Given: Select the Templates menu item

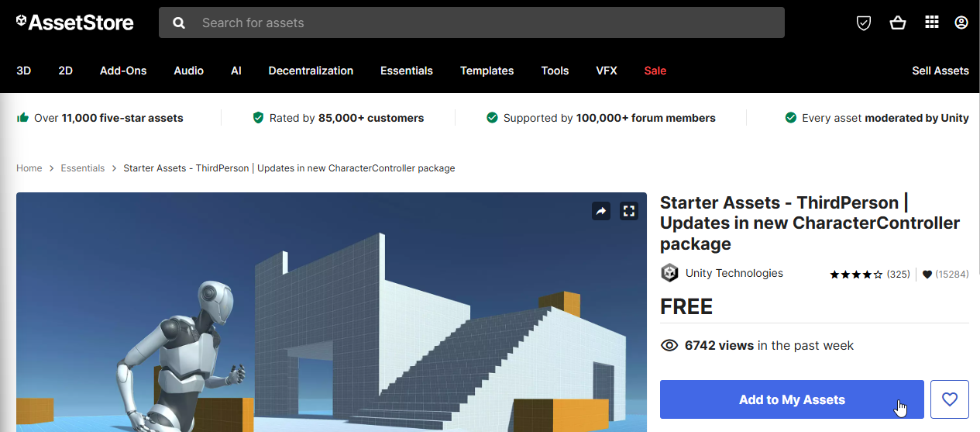Looking at the screenshot, I should coord(487,71).
